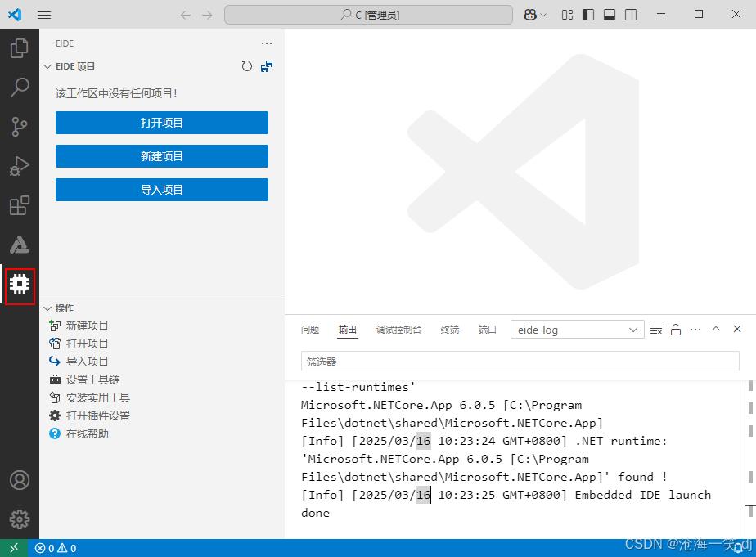Viewport: 756px width, 557px height.
Task: Switch to the 终端 tab
Action: click(x=449, y=330)
